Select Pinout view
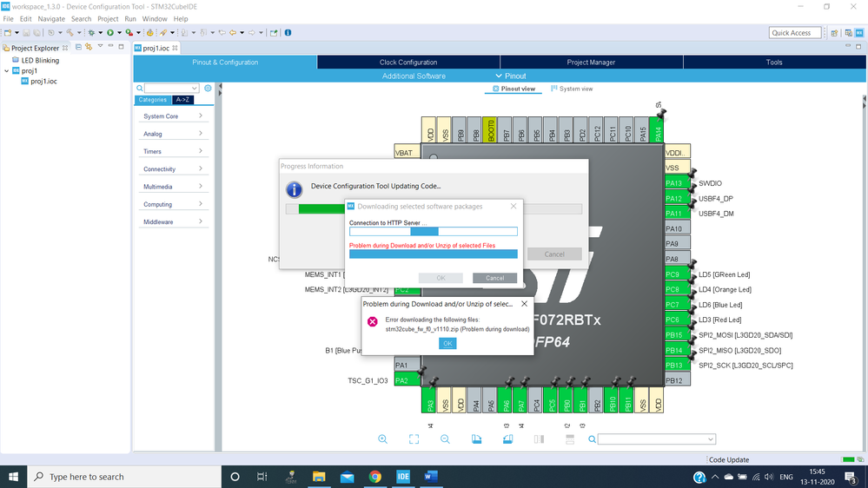868x488 pixels. [514, 89]
